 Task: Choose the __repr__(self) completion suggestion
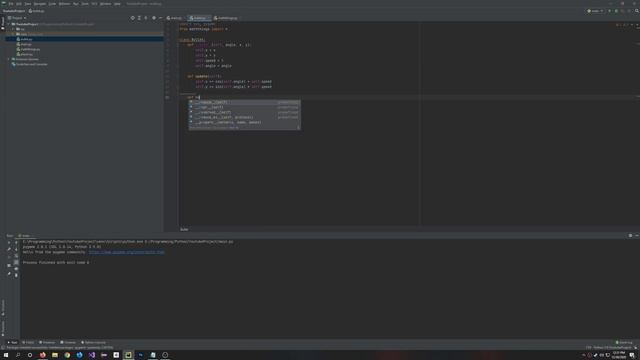pyautogui.click(x=244, y=107)
